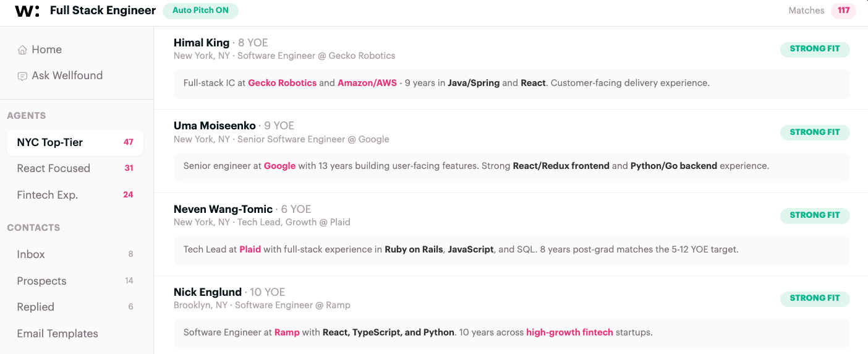Open the Replied list

(75, 307)
